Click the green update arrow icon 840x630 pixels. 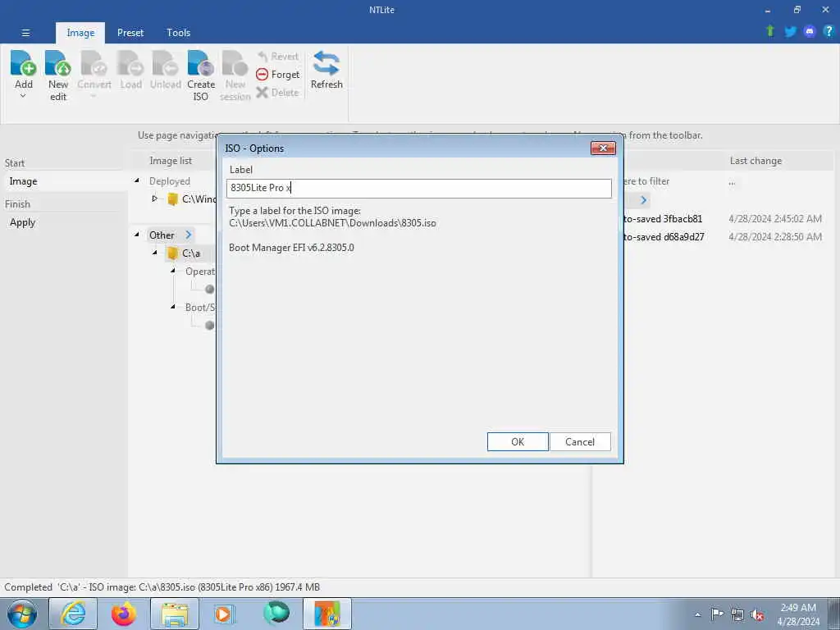770,31
